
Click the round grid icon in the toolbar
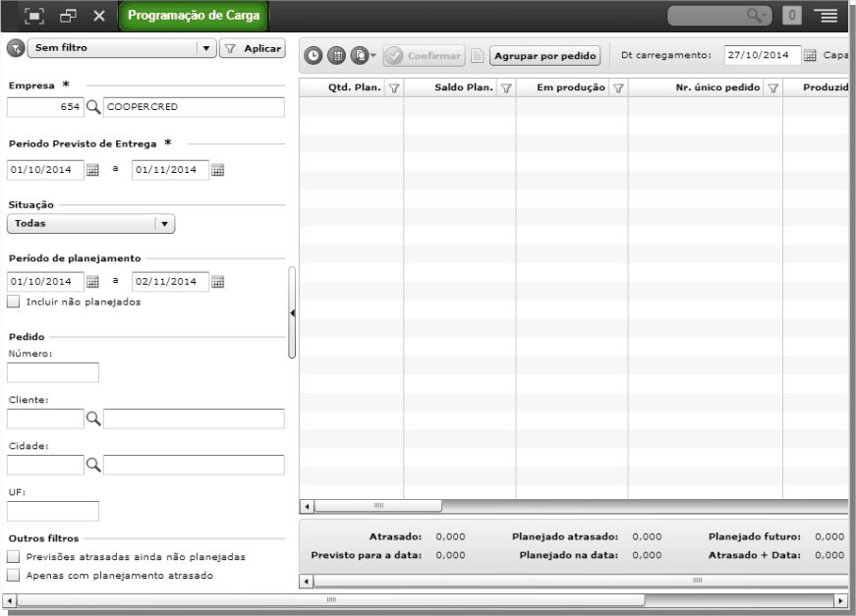point(336,56)
